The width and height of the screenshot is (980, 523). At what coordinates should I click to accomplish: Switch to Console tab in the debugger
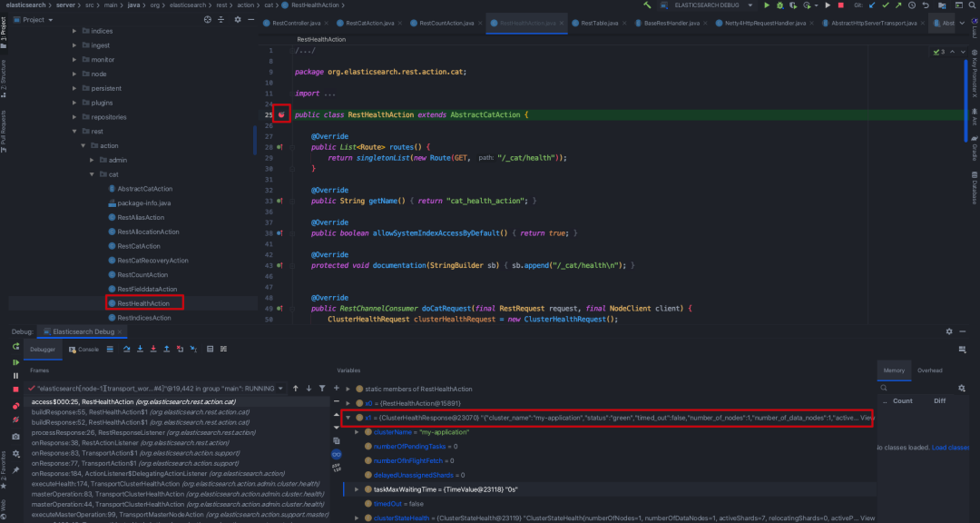tap(83, 350)
